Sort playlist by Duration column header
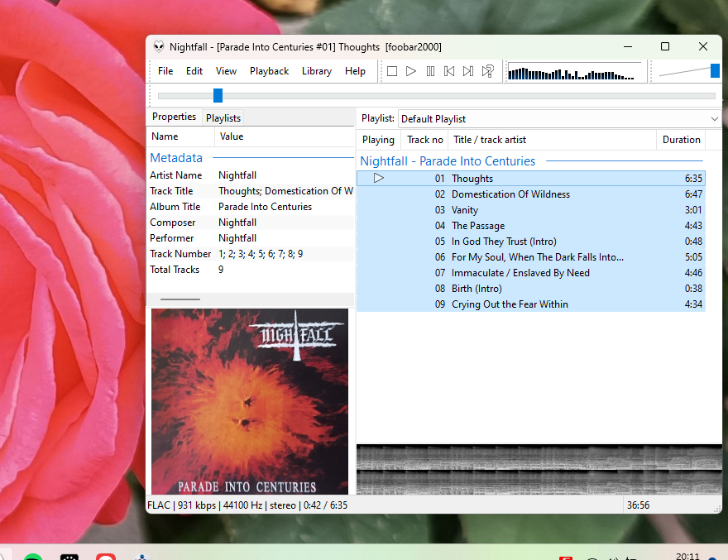Image resolution: width=728 pixels, height=560 pixels. pos(681,140)
